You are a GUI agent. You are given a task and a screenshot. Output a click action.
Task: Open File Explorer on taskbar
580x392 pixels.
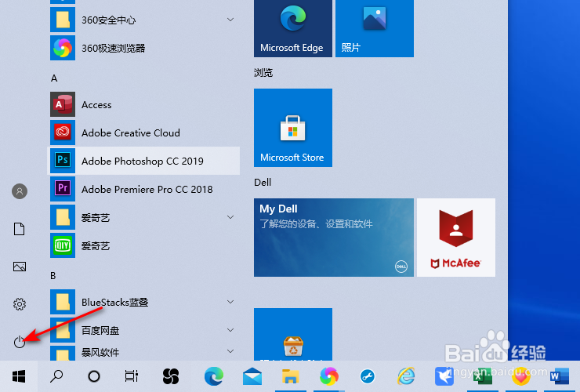(291, 376)
